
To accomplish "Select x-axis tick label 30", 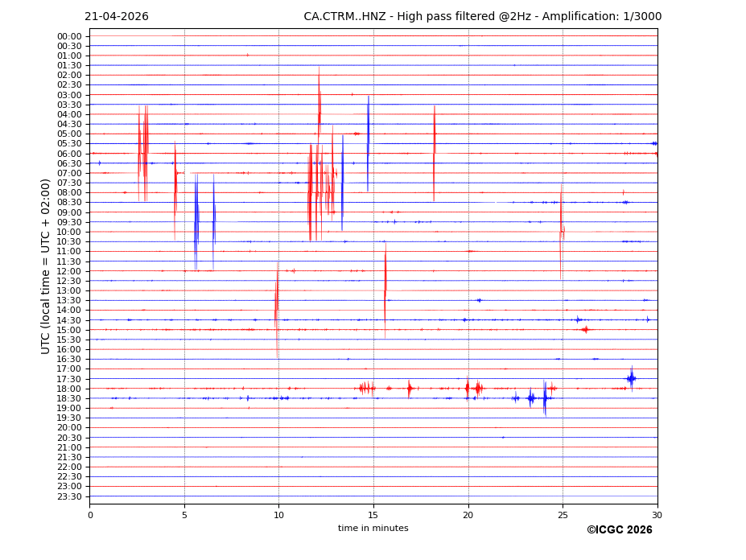I will pyautogui.click(x=657, y=515).
